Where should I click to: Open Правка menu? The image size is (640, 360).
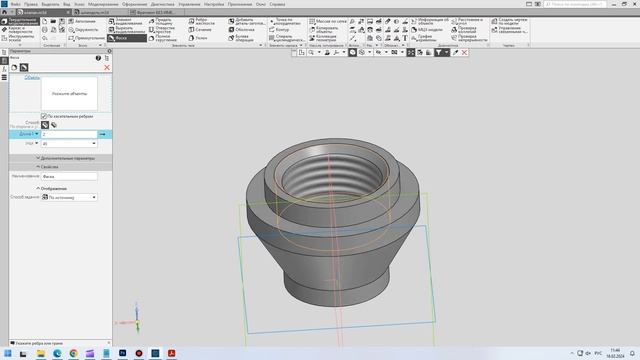31,4
